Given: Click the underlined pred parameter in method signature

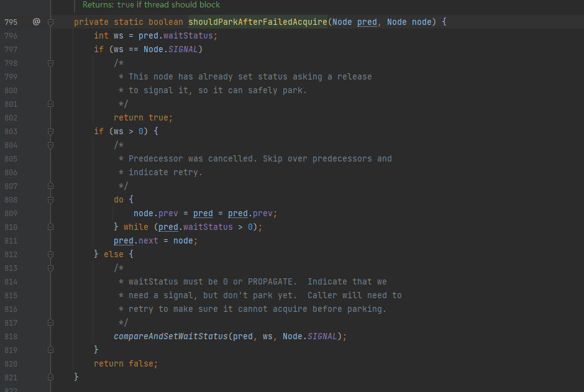Looking at the screenshot, I should [x=367, y=22].
